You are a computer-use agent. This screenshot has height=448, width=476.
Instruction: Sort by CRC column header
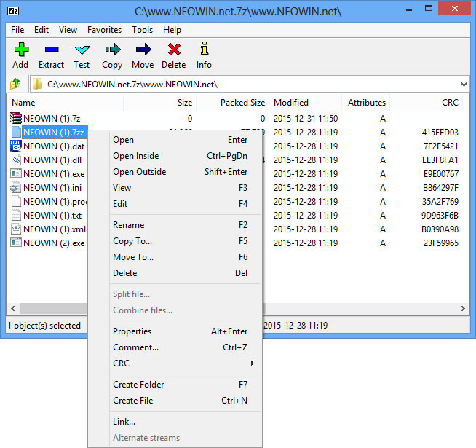(x=427, y=103)
